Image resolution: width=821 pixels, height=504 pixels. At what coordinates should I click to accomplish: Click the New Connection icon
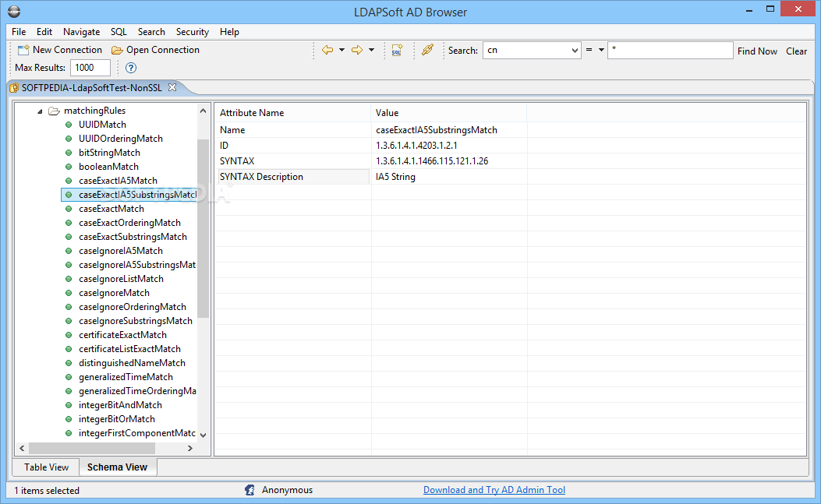23,50
